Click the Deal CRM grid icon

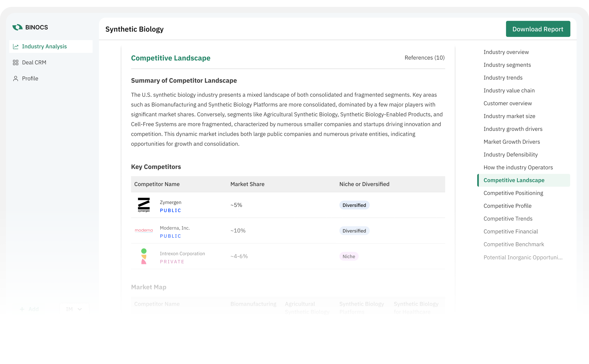point(16,63)
